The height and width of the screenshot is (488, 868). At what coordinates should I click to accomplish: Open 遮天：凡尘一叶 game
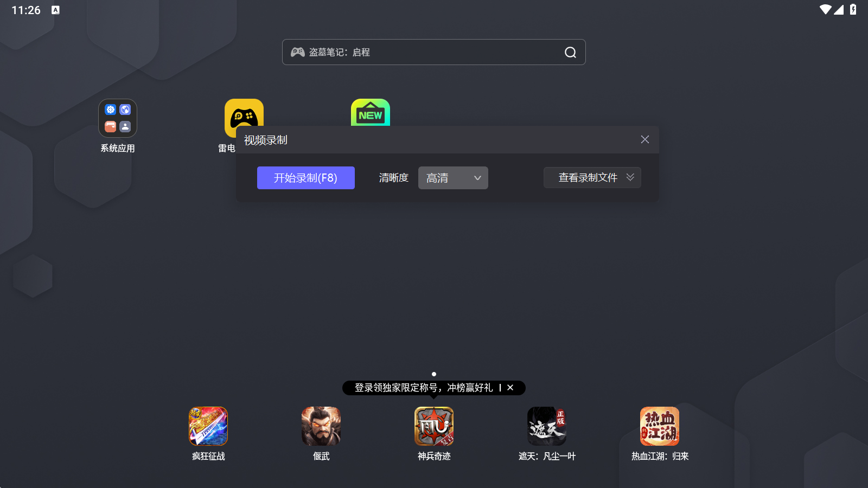tap(546, 426)
